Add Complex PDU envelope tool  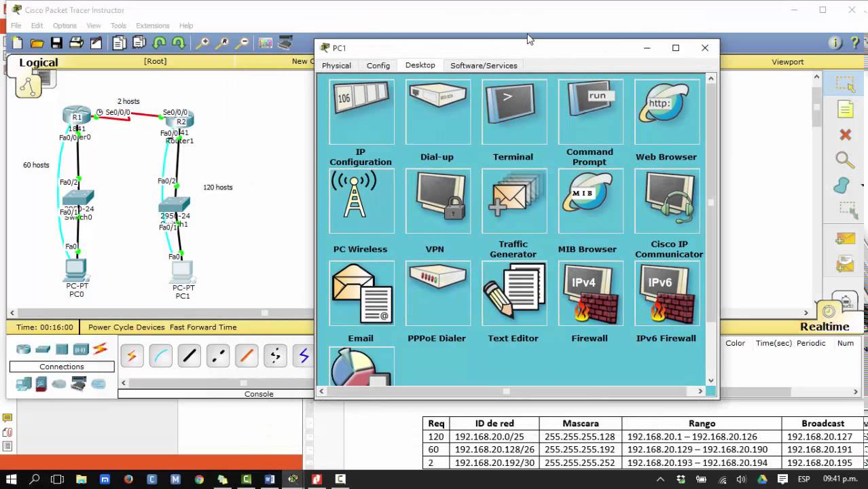[x=845, y=264]
